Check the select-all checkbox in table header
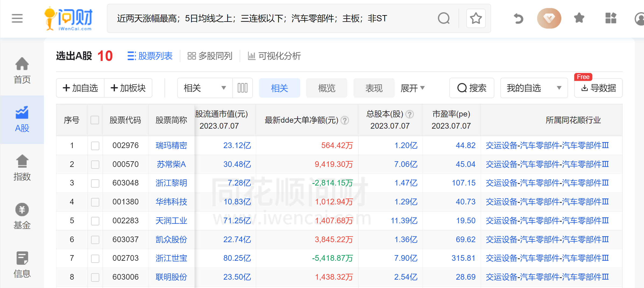This screenshot has width=644, height=288. pyautogui.click(x=95, y=120)
